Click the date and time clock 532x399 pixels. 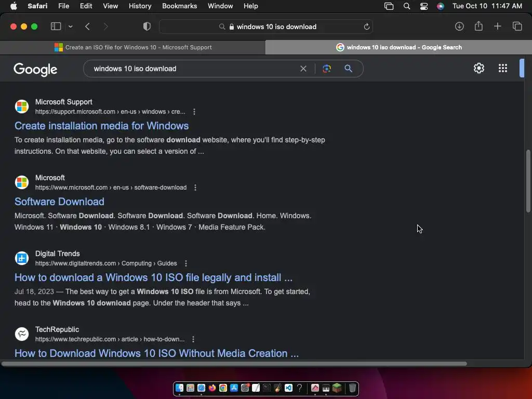(x=487, y=6)
